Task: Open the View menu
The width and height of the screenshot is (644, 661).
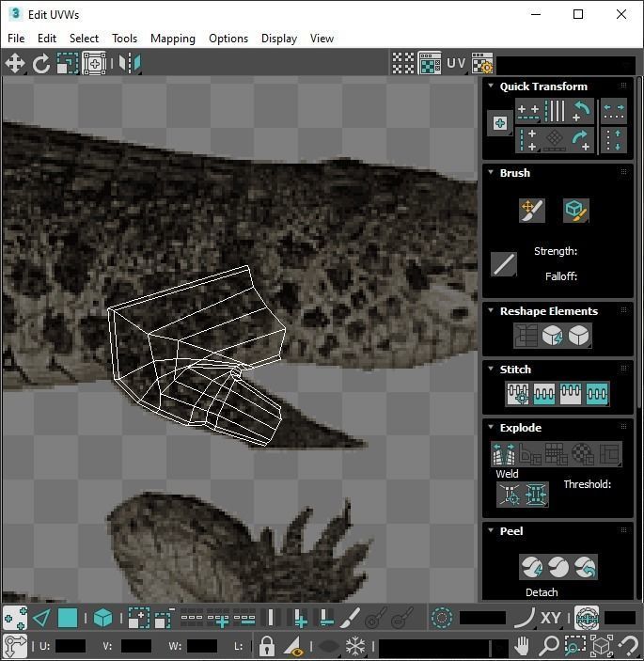Action: [322, 39]
